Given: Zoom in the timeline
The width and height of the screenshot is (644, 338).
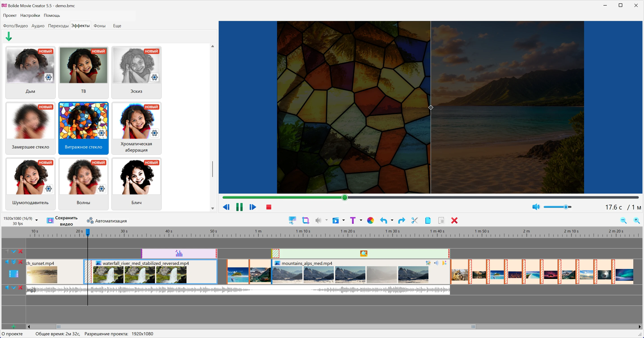Looking at the screenshot, I should [636, 220].
